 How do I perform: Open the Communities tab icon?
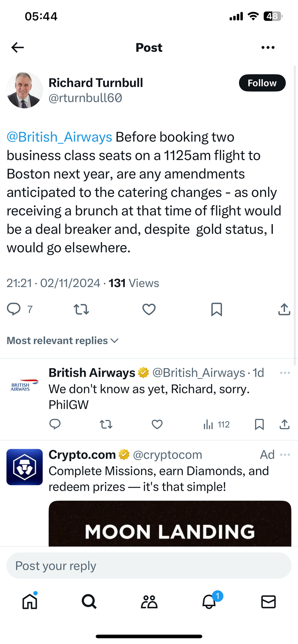(149, 601)
